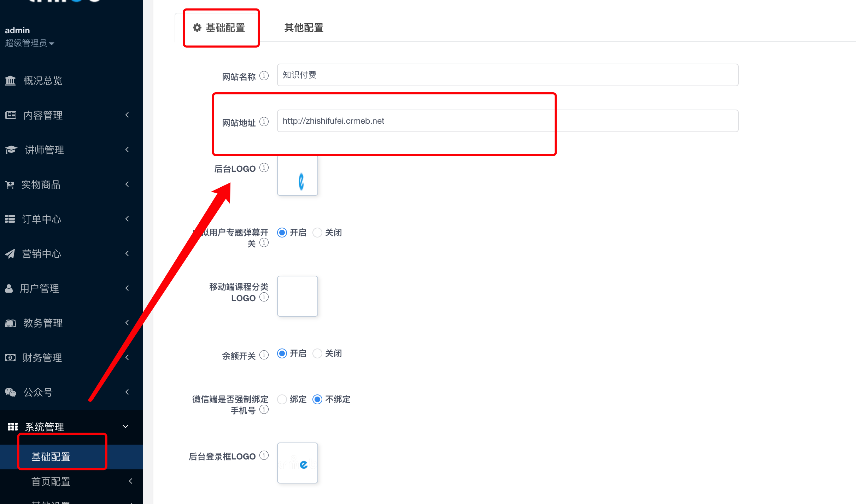Select 开启 for 余额开关
This screenshot has height=504, width=856.
282,353
